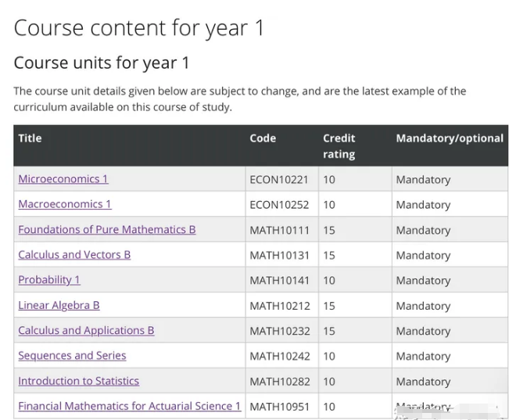
Task: Click the Credit rating column header
Action: (339, 146)
